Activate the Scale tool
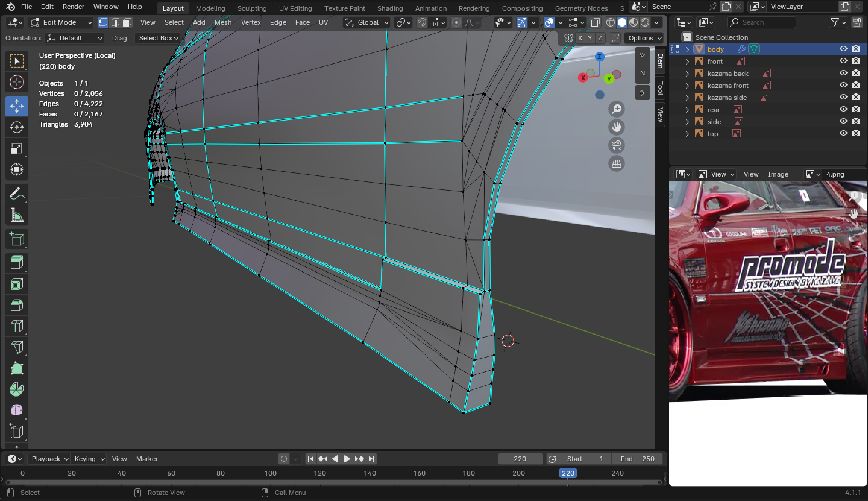Image resolution: width=868 pixels, height=501 pixels. pyautogui.click(x=17, y=148)
